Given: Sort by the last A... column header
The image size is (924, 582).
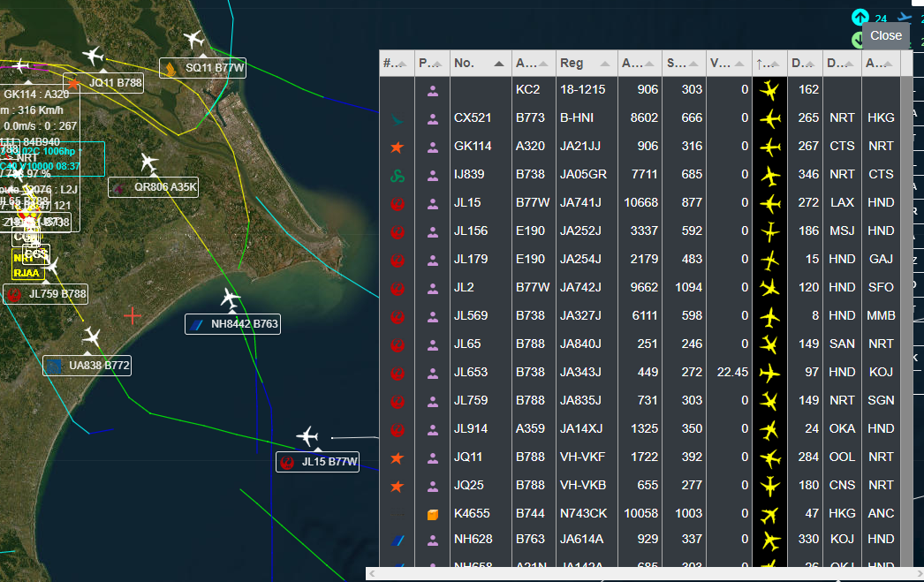Looking at the screenshot, I should pyautogui.click(x=880, y=63).
